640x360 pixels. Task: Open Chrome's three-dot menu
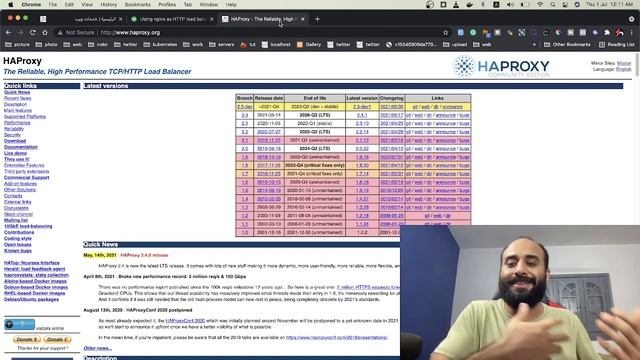631,32
